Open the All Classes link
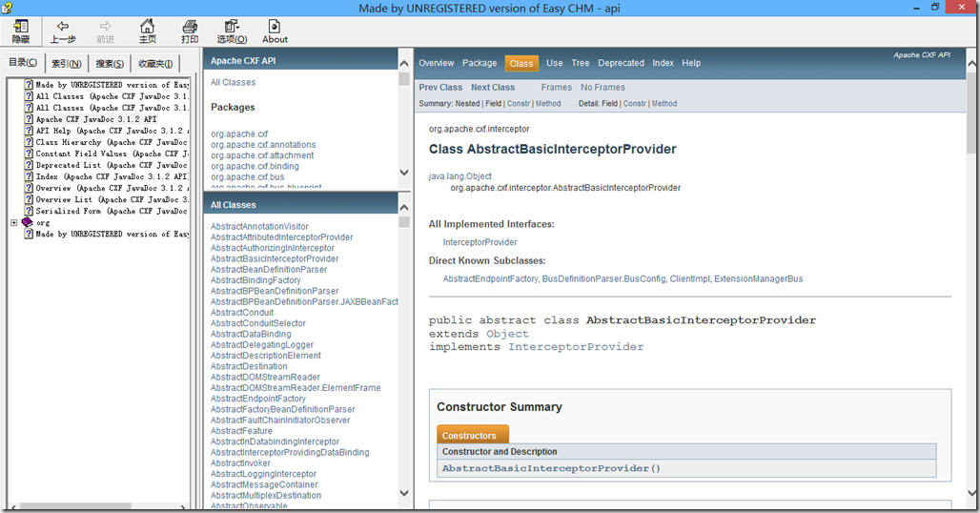 pos(234,82)
